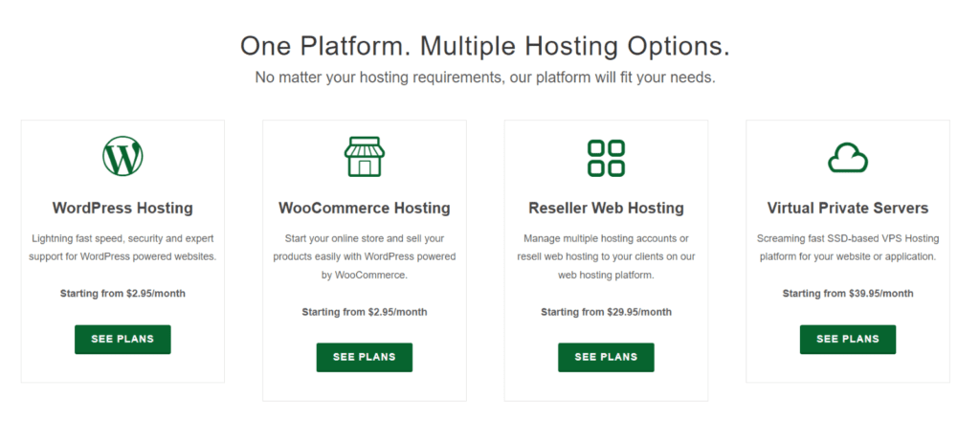This screenshot has height=443, width=980.
Task: Click 'Starting from $39.95/month' price text
Action: pyautogui.click(x=848, y=294)
